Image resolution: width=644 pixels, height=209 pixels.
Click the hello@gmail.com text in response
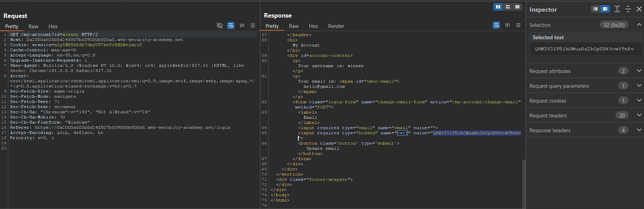324,86
